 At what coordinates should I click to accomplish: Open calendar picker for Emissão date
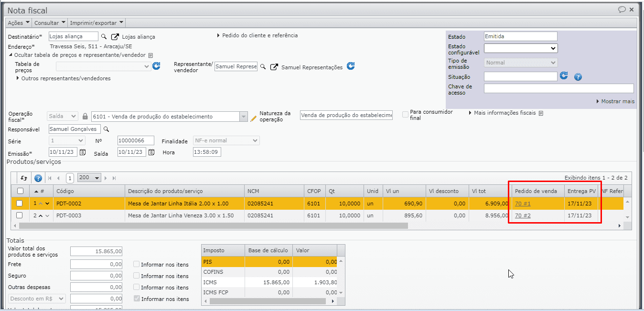point(83,152)
